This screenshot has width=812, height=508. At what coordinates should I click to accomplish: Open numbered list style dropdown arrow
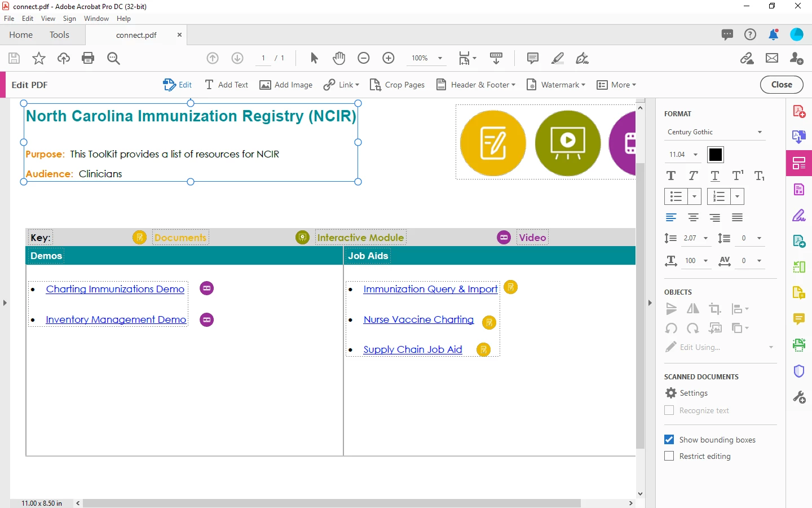point(737,196)
